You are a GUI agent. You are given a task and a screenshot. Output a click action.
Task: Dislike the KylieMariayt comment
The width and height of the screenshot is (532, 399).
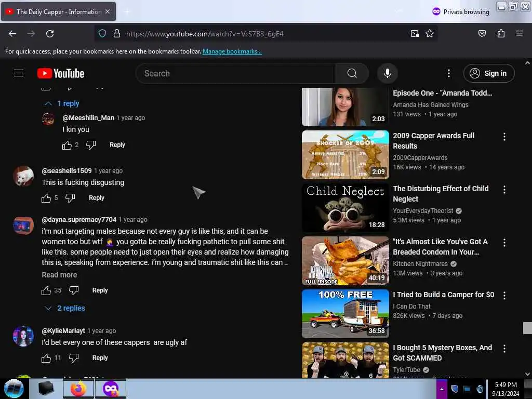tap(74, 358)
